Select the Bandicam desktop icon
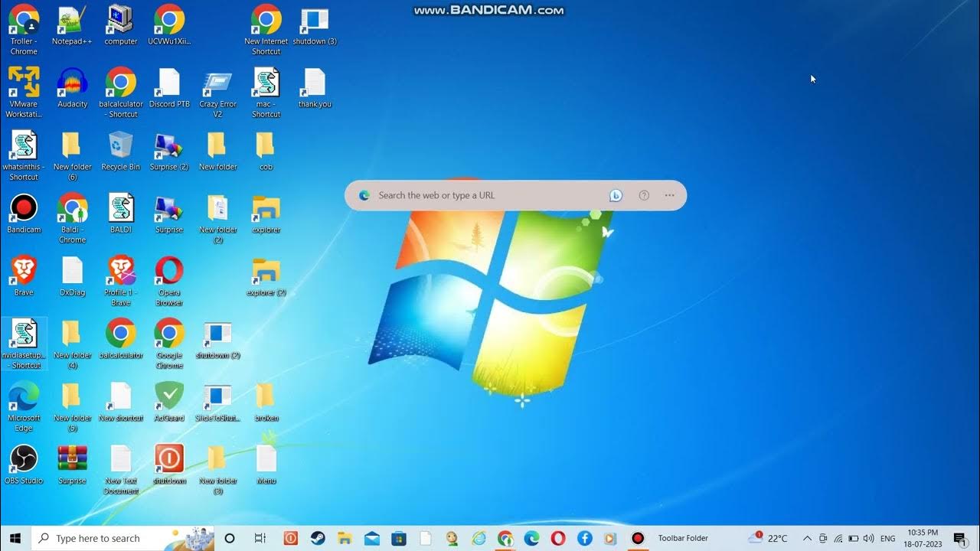Image resolution: width=980 pixels, height=551 pixels. (x=24, y=213)
